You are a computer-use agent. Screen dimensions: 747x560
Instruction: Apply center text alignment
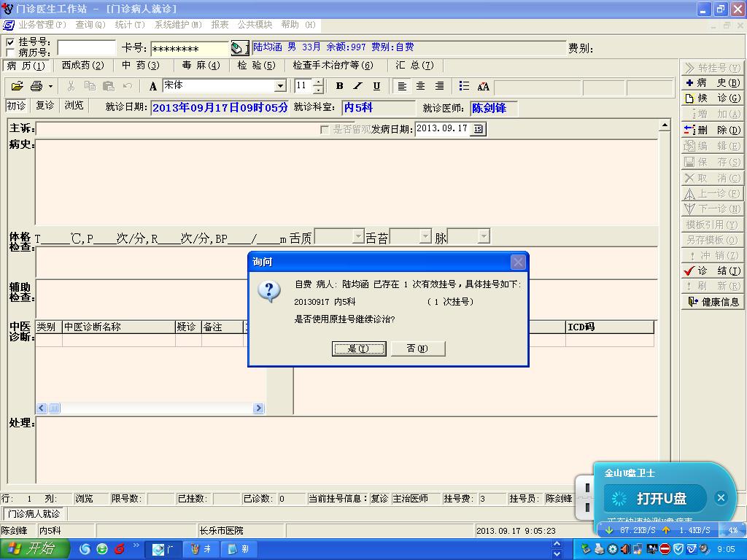pyautogui.click(x=420, y=86)
